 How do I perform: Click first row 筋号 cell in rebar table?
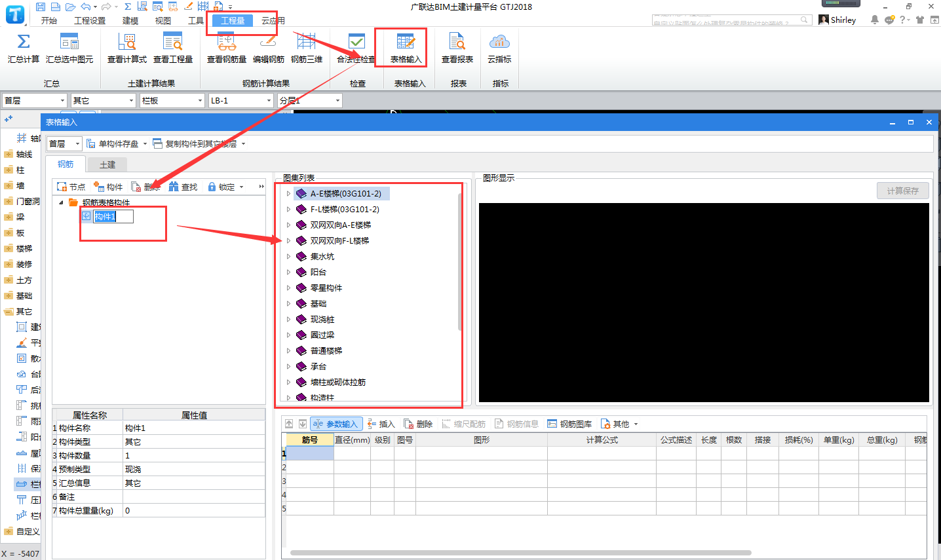pos(310,453)
